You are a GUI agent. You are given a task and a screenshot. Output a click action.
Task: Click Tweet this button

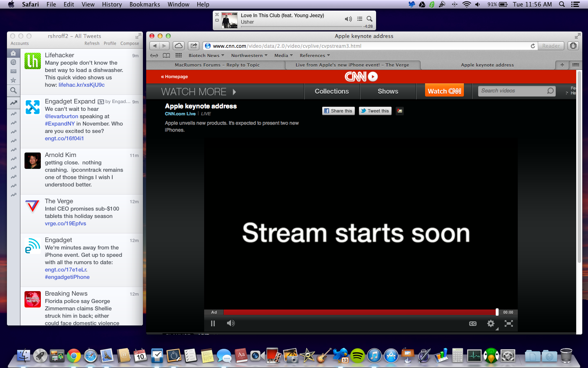[375, 111]
